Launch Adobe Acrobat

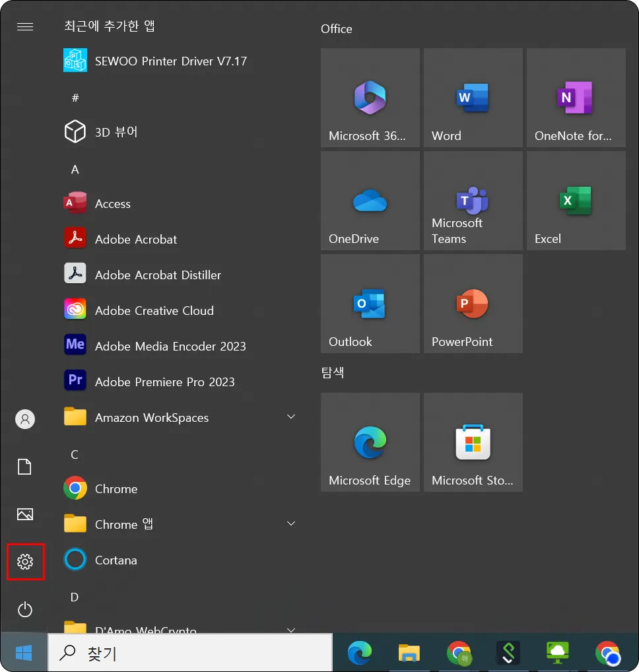click(180, 239)
